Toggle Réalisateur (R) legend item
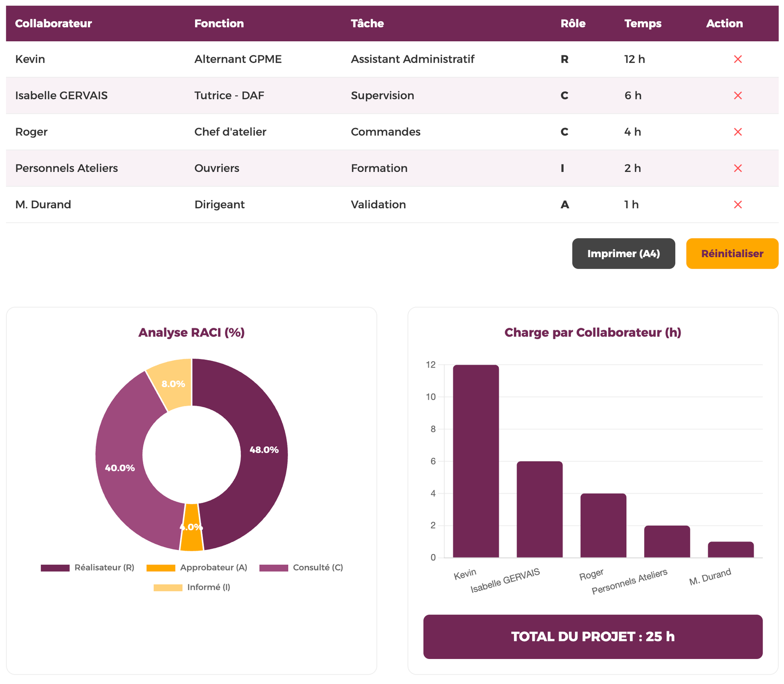784x684 pixels. click(88, 567)
